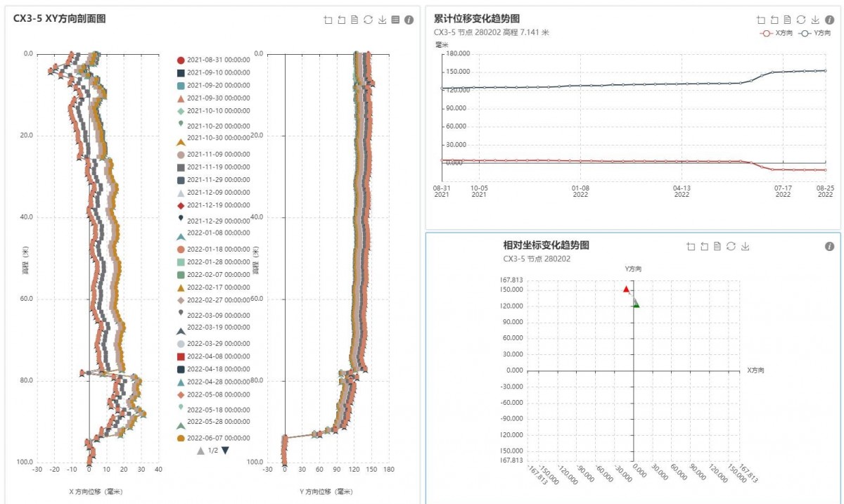This screenshot has height=504, width=844.
Task: Toggle the X方向 series in the legend
Action: [x=777, y=33]
